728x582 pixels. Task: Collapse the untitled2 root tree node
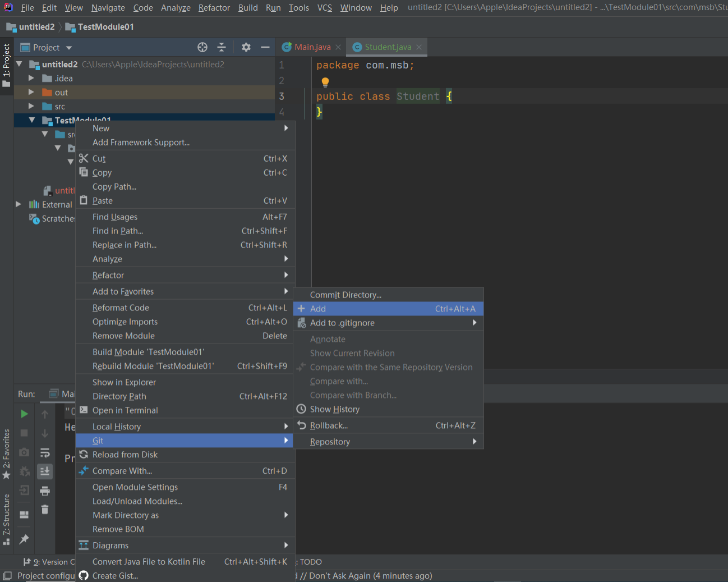click(x=19, y=64)
